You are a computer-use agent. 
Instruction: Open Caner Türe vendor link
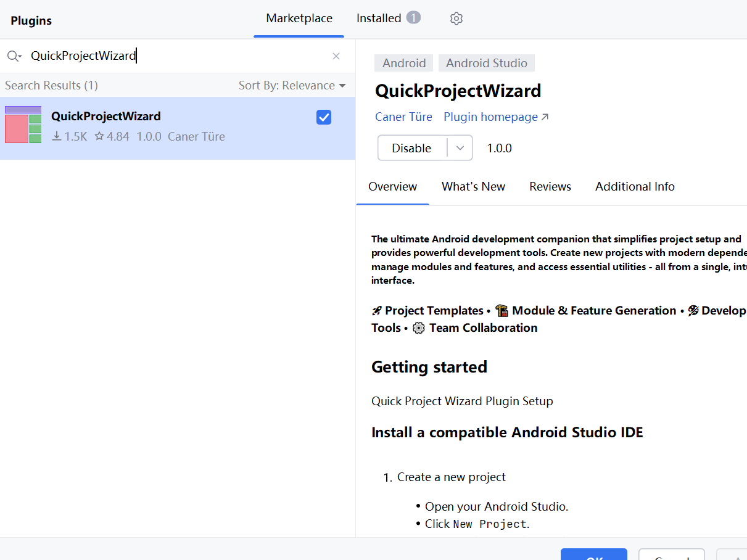pos(403,117)
